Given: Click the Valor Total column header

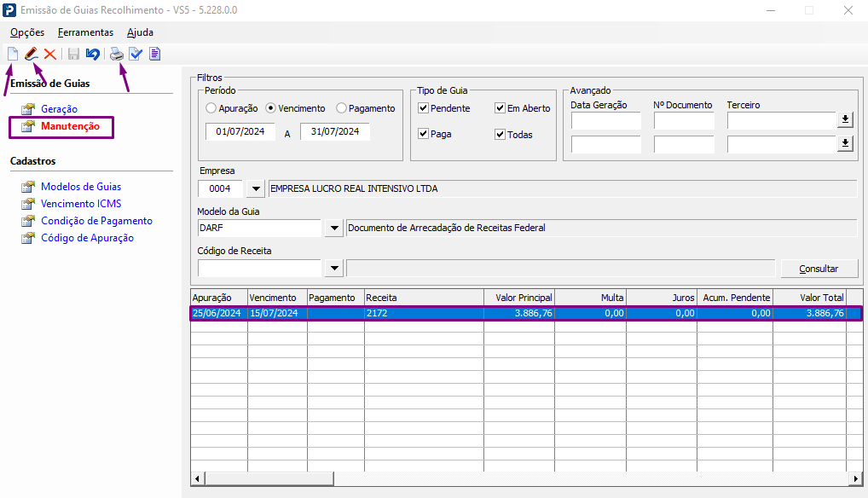Looking at the screenshot, I should point(810,298).
